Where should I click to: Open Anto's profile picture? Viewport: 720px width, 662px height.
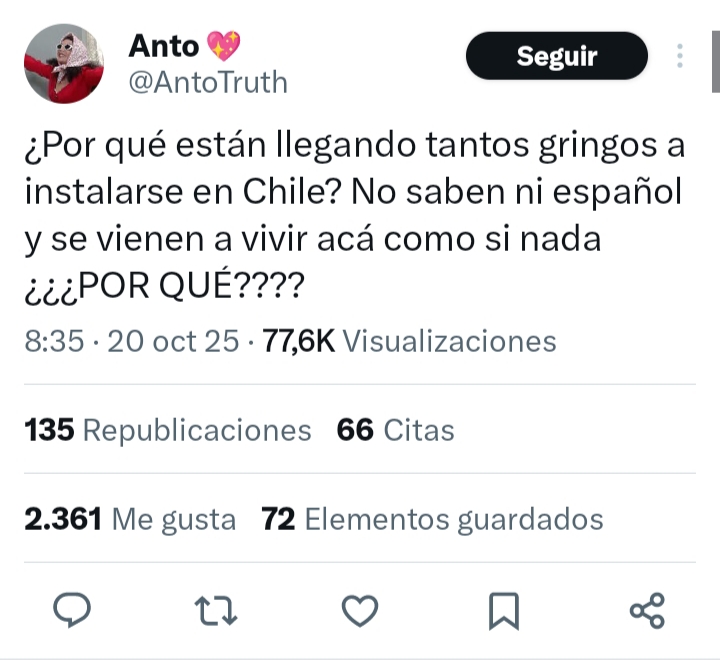[x=64, y=64]
